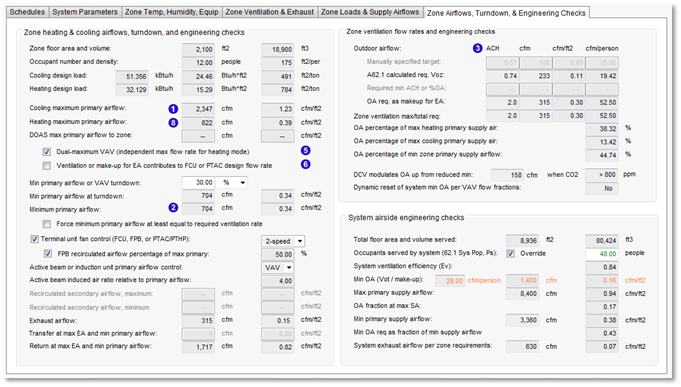Select the occupant number field 12.00
Screen dimensions: 681x387
click(198, 63)
